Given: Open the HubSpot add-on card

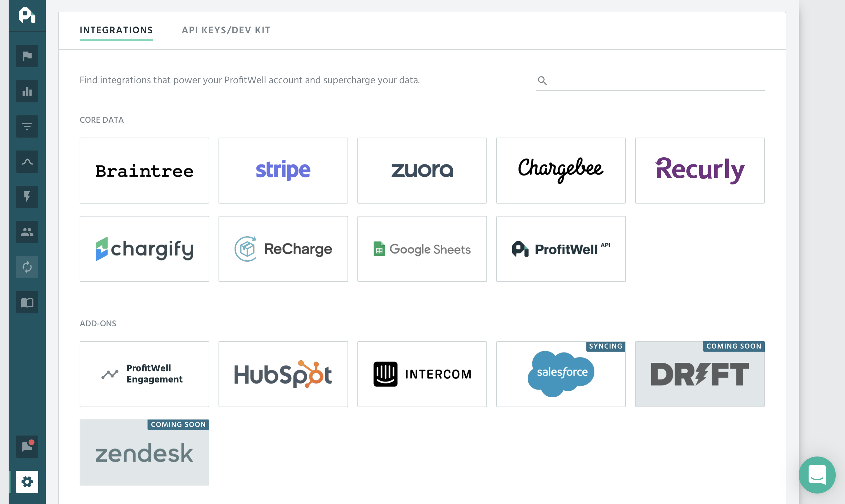Looking at the screenshot, I should 283,374.
